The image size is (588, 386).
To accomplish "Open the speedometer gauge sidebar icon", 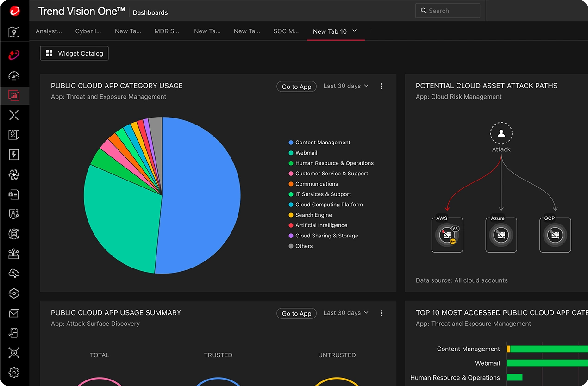I will coord(14,75).
